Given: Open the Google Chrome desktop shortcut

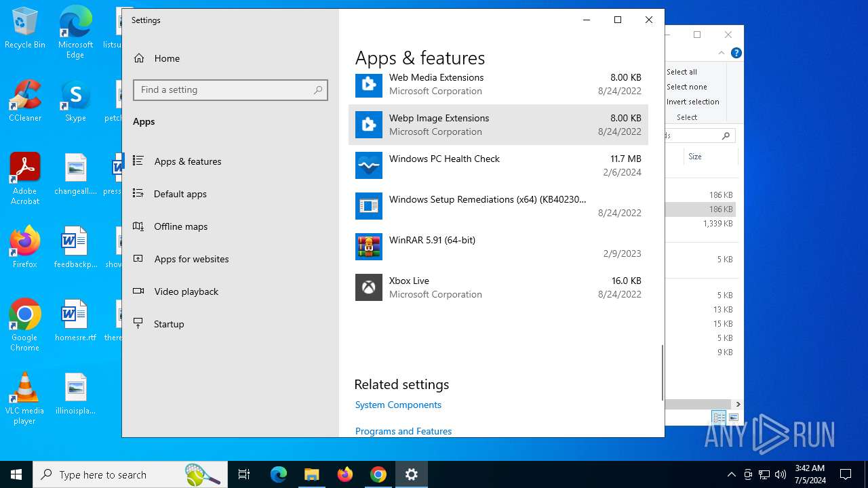Looking at the screenshot, I should [25, 325].
